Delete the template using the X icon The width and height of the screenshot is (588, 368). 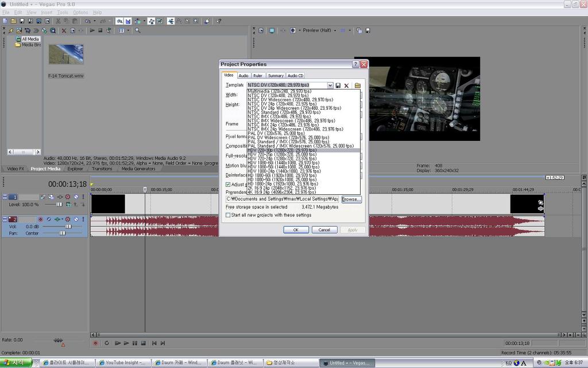coord(346,86)
